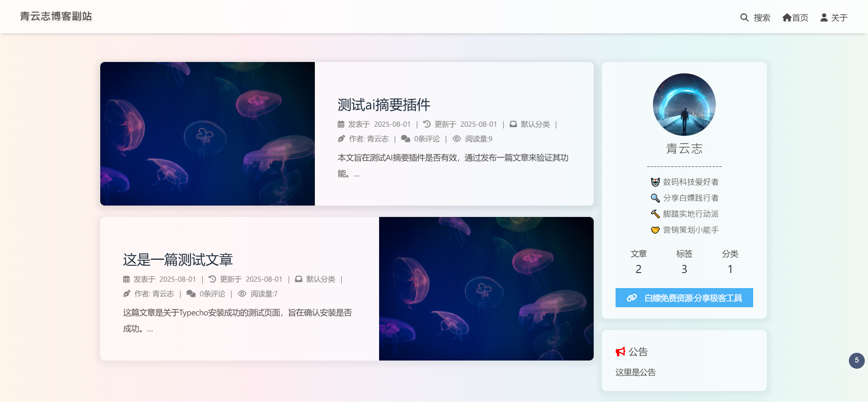The height and width of the screenshot is (402, 868).
Task: Open 默认分类 link under 这是一篇测试文章
Action: [321, 279]
